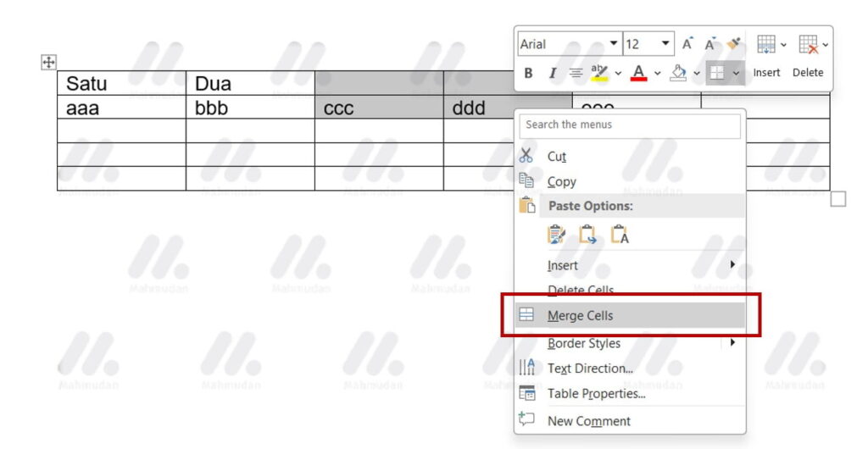The height and width of the screenshot is (449, 868).
Task: Click the Search the menus field
Action: pos(629,125)
